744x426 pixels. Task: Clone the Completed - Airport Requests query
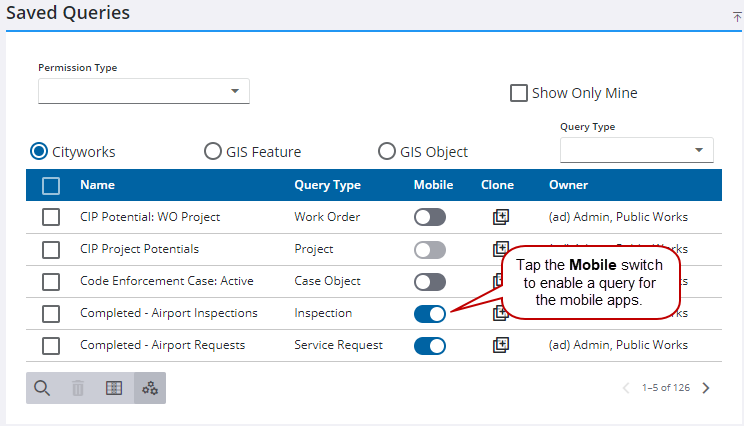point(501,345)
